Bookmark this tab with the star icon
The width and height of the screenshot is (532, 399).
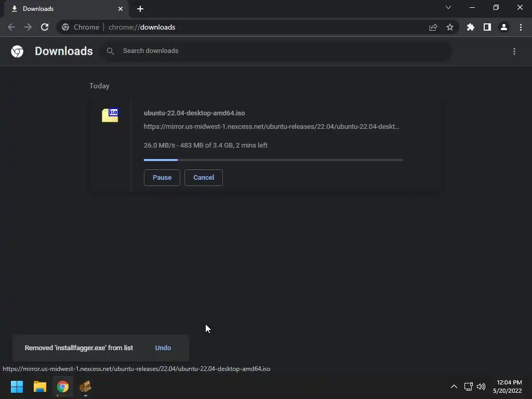click(450, 27)
